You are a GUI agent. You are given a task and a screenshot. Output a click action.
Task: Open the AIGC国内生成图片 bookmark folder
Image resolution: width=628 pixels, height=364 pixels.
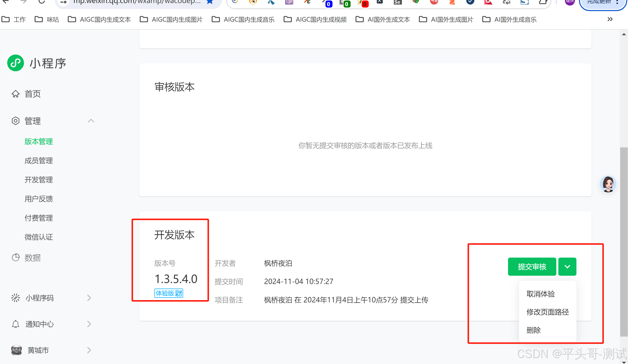172,20
